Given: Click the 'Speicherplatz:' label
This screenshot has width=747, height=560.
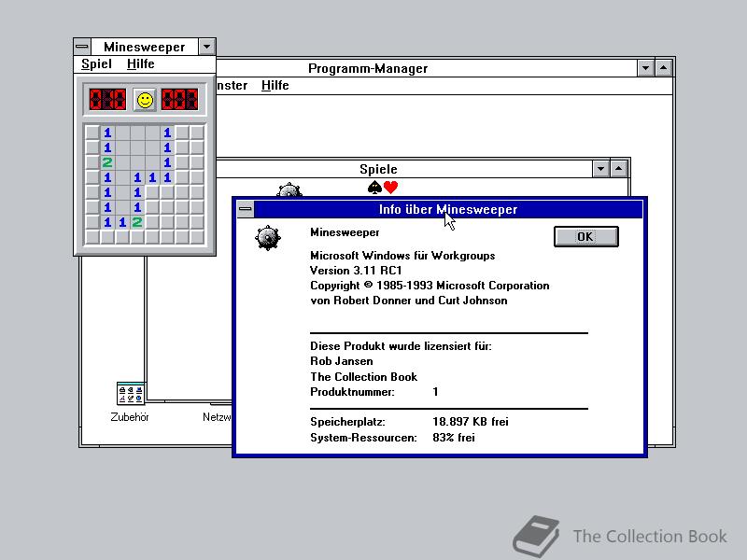Looking at the screenshot, I should click(347, 422).
